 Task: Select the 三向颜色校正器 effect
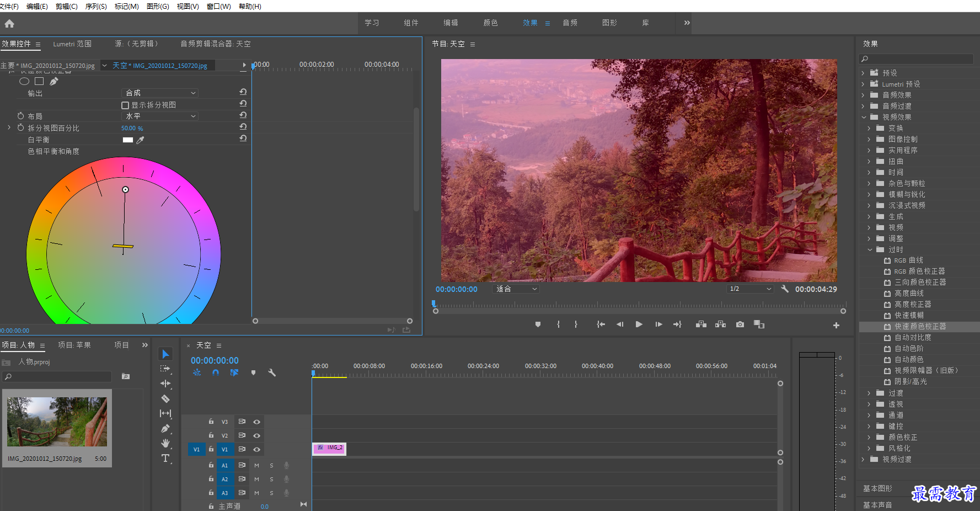[920, 282]
